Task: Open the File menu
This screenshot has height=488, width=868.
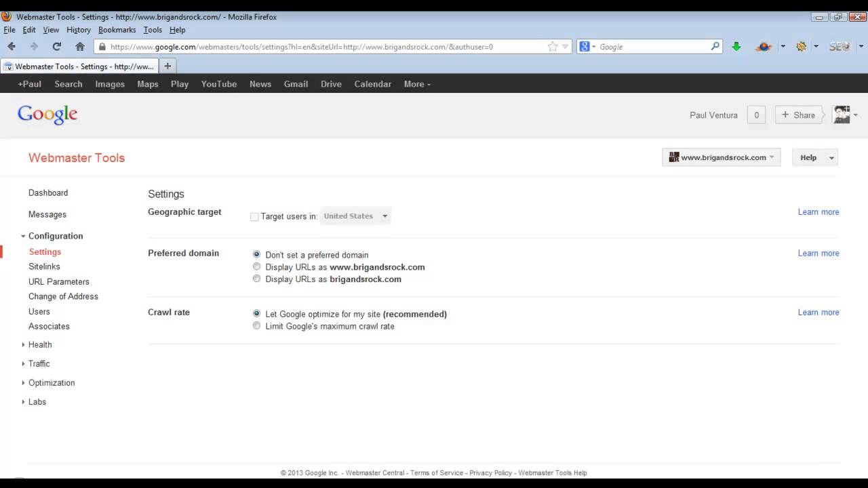Action: pos(9,30)
